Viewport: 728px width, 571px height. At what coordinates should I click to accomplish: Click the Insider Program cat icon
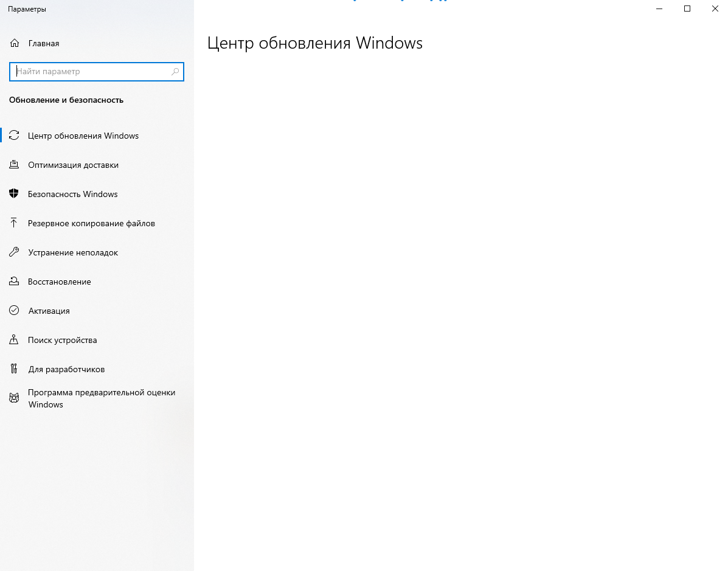[14, 398]
